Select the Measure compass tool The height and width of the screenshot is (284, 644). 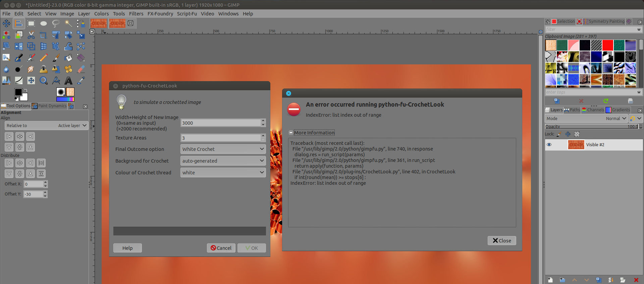(56, 80)
